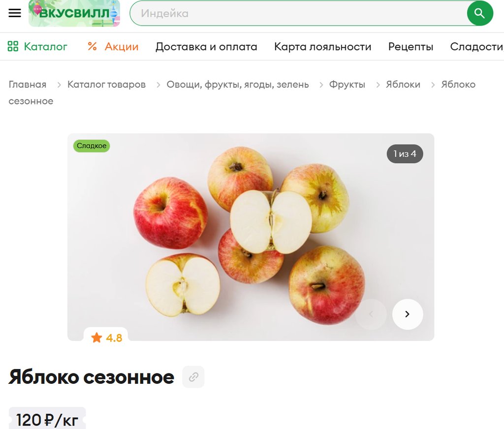Viewport: 504px width, 429px height.
Task: Focus the Индейка search field
Action: tap(298, 13)
